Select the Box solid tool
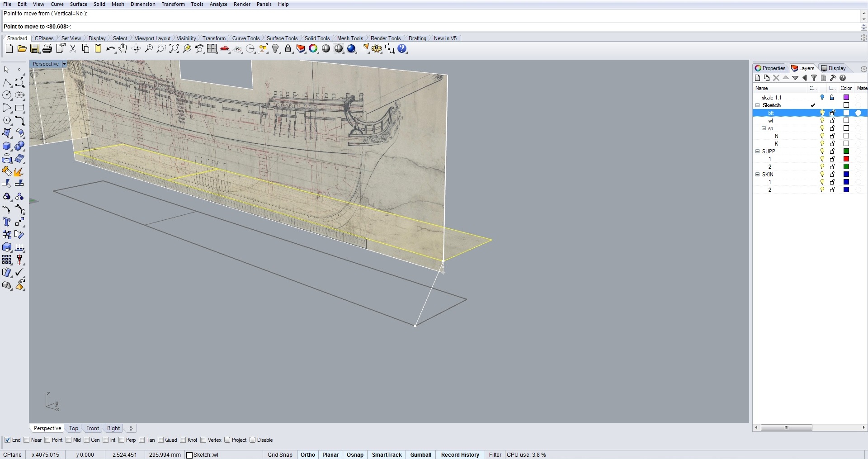868x459 pixels. point(7,146)
